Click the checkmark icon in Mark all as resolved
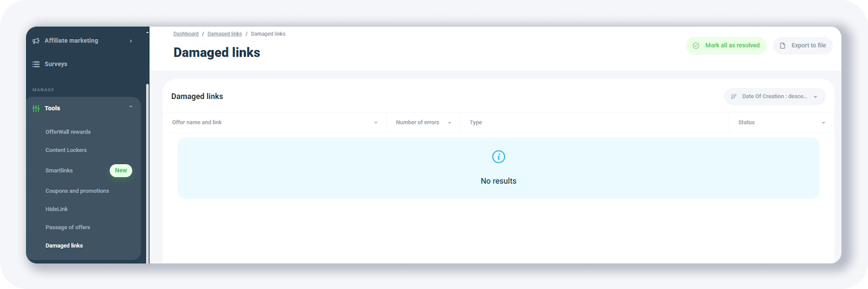 click(x=695, y=46)
